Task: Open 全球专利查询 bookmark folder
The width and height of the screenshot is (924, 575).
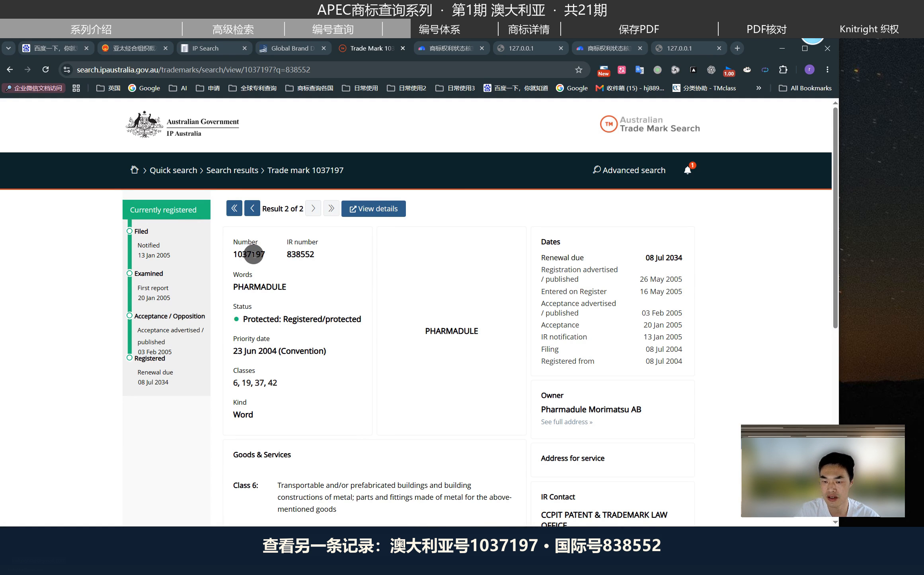Action: tap(253, 88)
